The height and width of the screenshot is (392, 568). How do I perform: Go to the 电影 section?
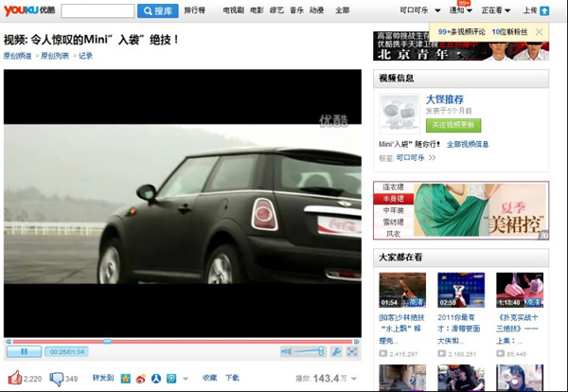tap(257, 10)
